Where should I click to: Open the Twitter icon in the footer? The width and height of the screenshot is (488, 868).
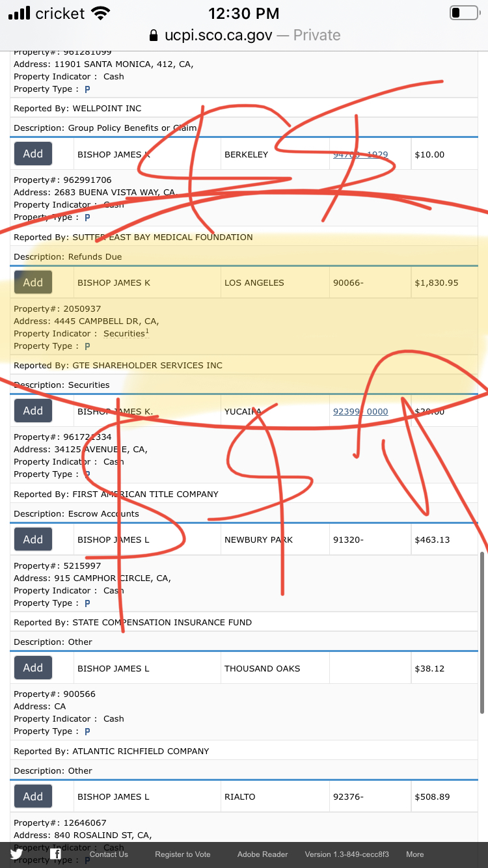(16, 854)
